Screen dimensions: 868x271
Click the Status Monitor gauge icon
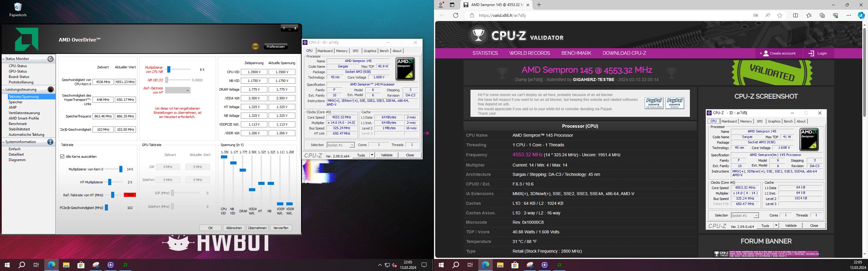coord(51,59)
